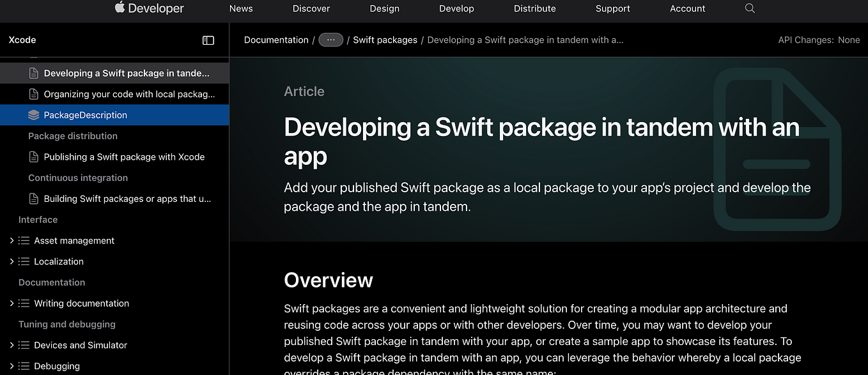Expand the Localization chevron
868x375 pixels.
click(12, 262)
